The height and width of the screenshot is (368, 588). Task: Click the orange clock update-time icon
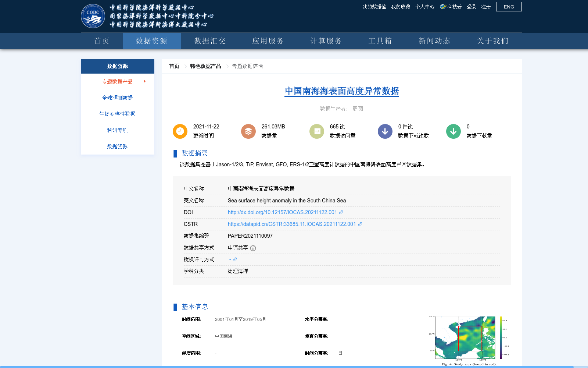[x=180, y=131]
